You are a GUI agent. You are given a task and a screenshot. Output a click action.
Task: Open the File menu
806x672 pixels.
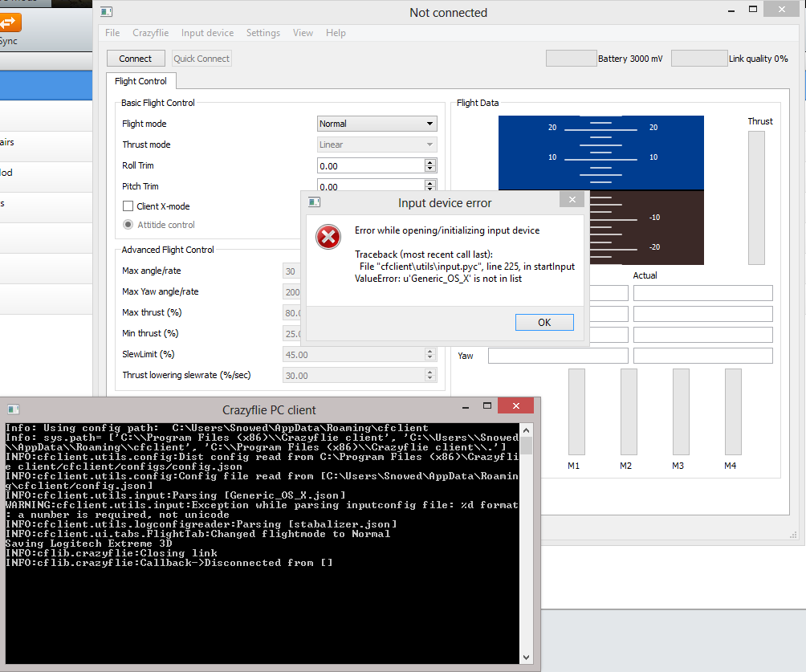(112, 33)
